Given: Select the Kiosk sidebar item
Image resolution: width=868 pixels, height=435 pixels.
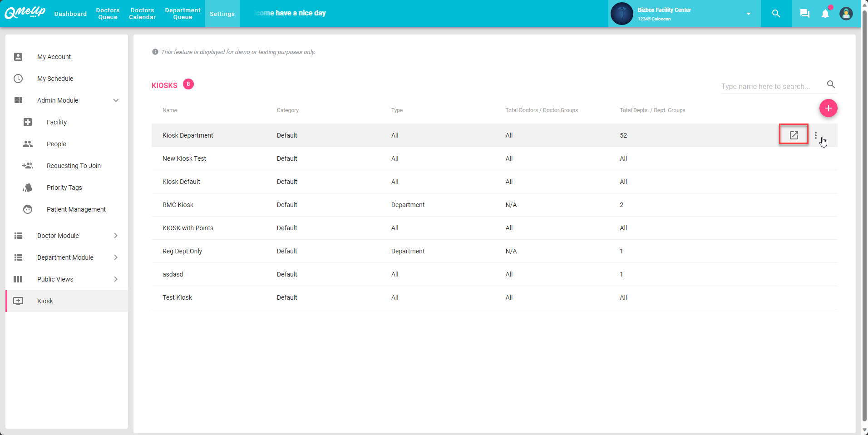Looking at the screenshot, I should (44, 301).
